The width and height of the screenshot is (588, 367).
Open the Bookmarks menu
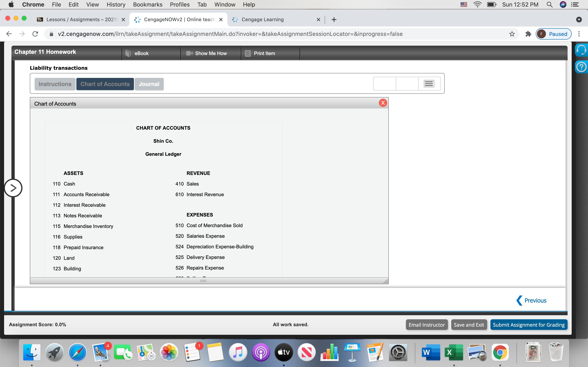point(148,4)
